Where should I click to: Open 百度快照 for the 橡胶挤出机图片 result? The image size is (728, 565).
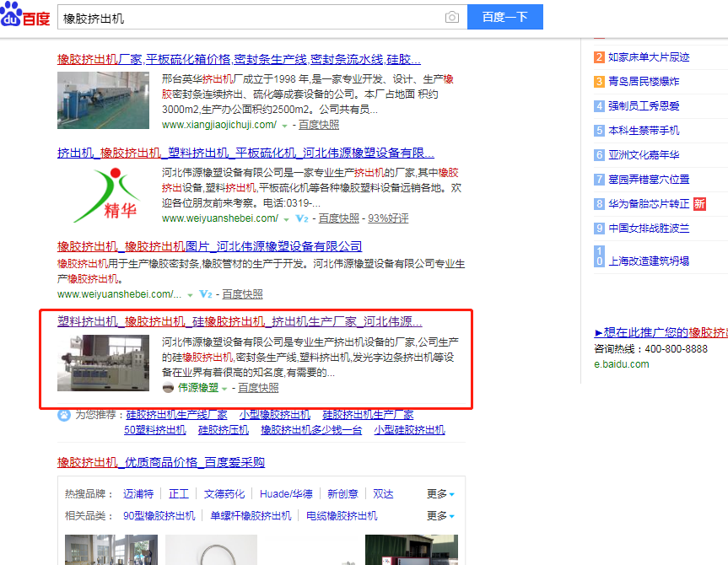(242, 293)
